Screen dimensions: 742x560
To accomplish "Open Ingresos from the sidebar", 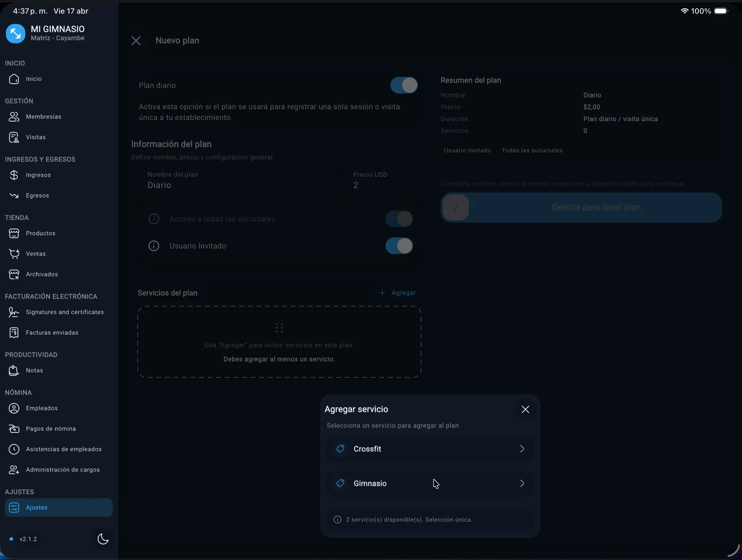I will tap(38, 175).
